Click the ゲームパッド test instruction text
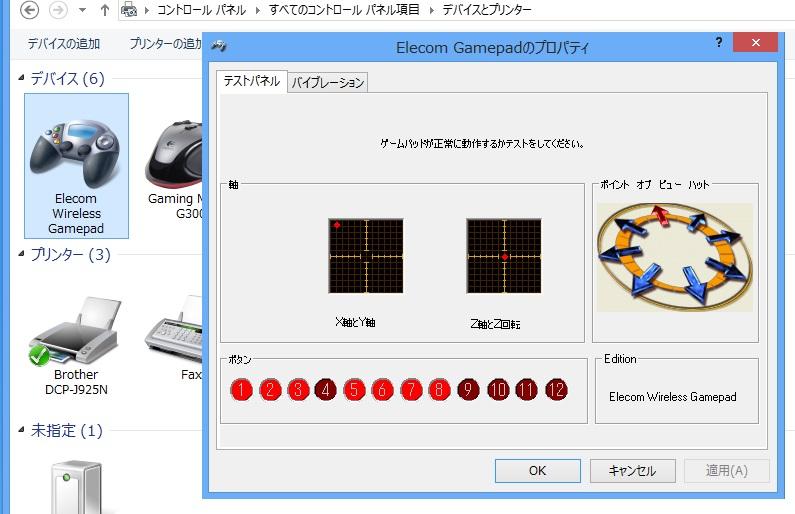The image size is (795, 514). 482,143
